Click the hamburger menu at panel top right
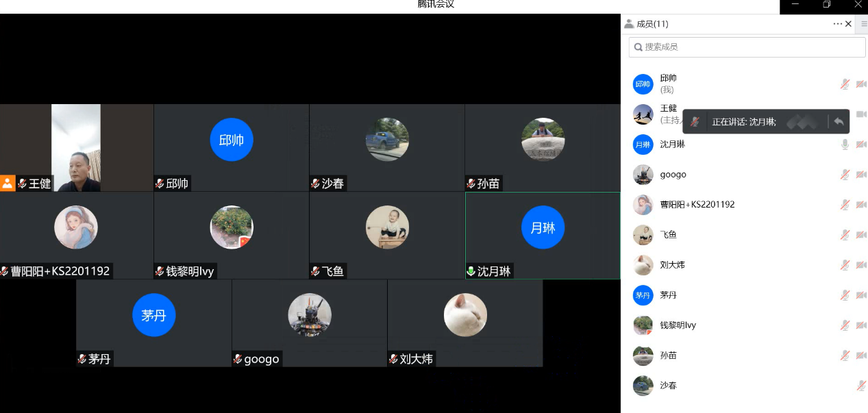Screen dimensions: 868x413 click(864, 24)
